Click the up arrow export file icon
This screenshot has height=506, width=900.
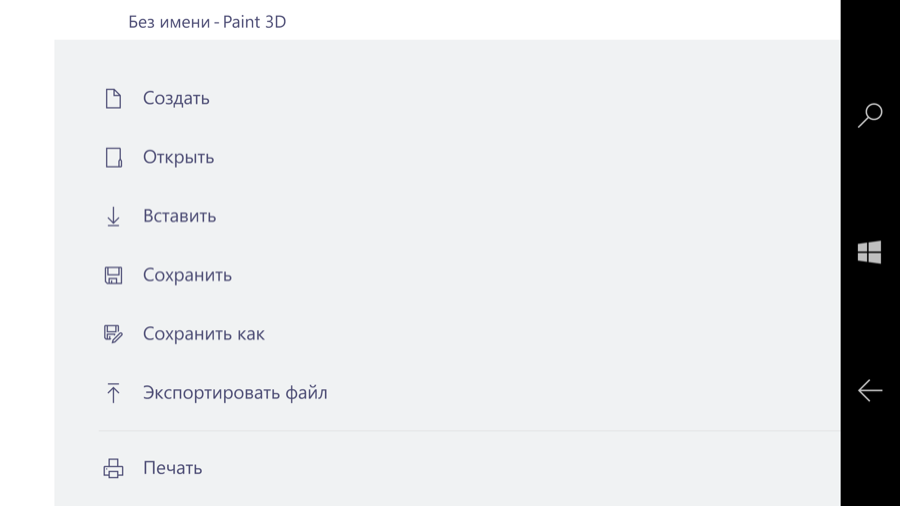pyautogui.click(x=113, y=393)
